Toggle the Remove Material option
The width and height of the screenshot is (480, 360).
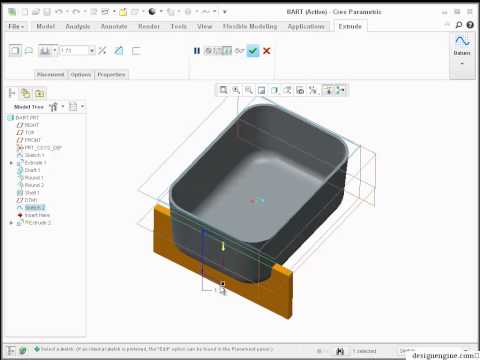[119, 51]
